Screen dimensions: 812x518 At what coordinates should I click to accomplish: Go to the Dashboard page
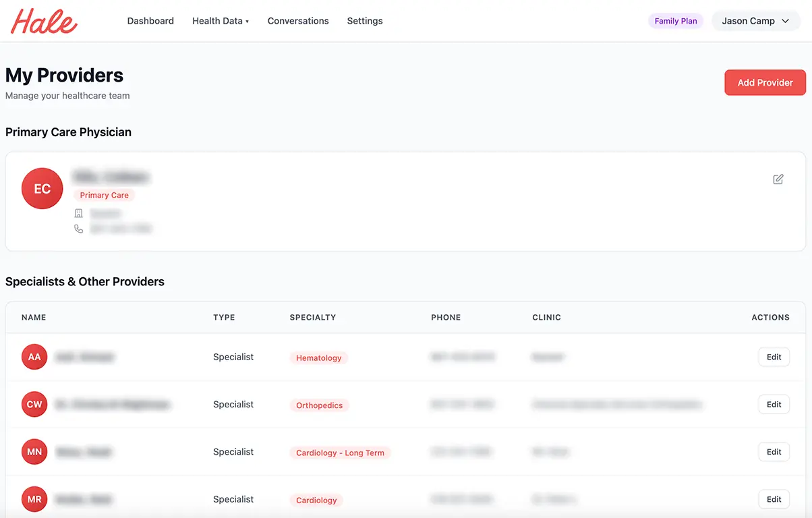click(150, 21)
